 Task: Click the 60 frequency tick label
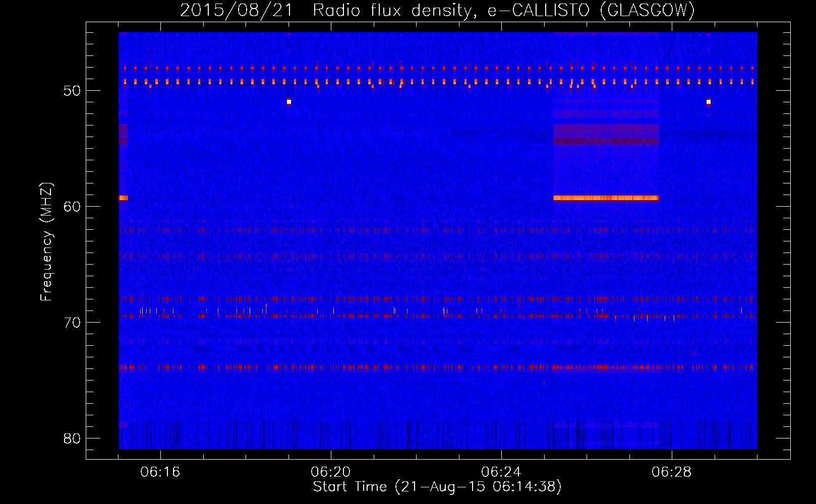pyautogui.click(x=72, y=207)
